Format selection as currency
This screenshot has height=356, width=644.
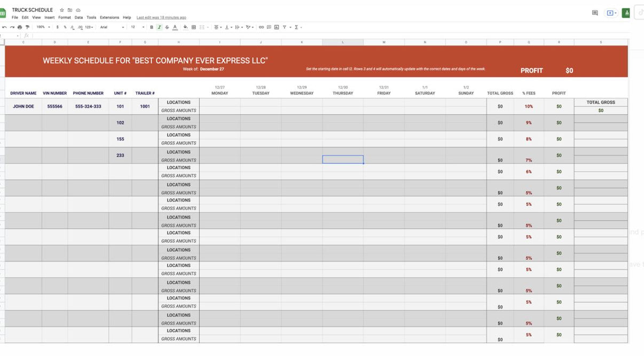(x=57, y=27)
